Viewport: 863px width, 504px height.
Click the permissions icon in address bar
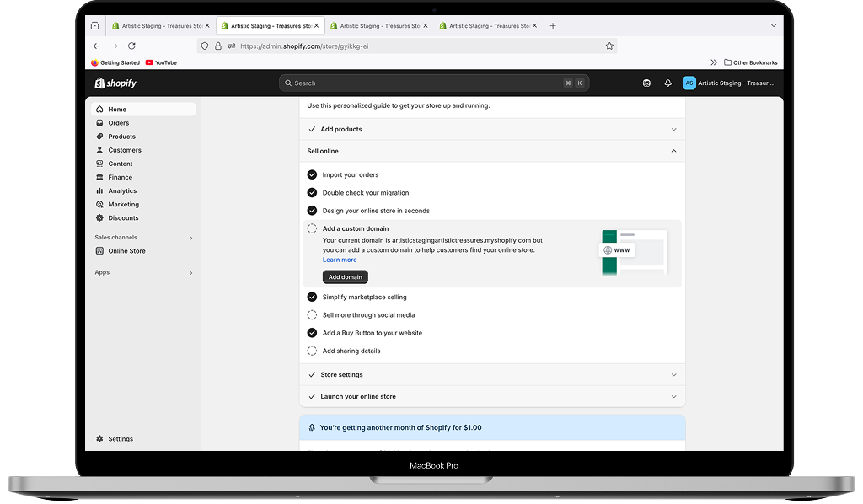tap(232, 46)
